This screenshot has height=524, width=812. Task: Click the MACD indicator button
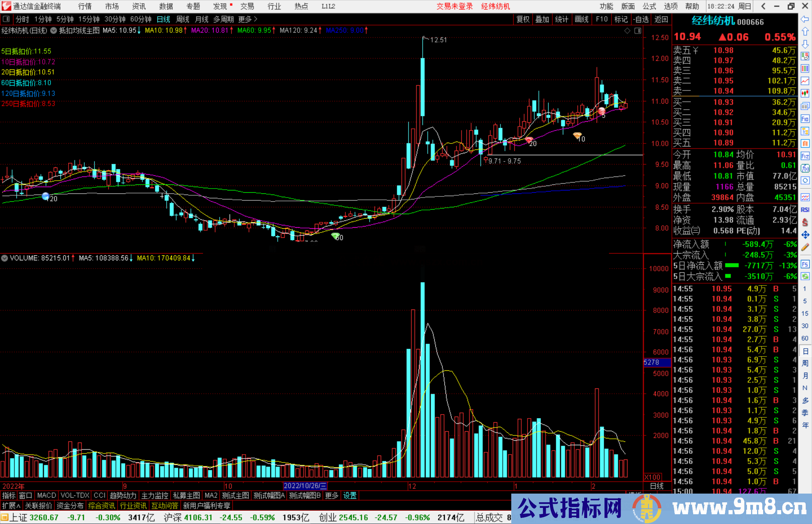[46, 495]
